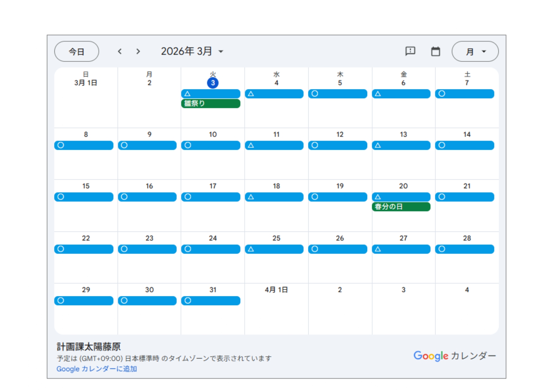
Task: Click the 今日 button
Action: (x=77, y=51)
